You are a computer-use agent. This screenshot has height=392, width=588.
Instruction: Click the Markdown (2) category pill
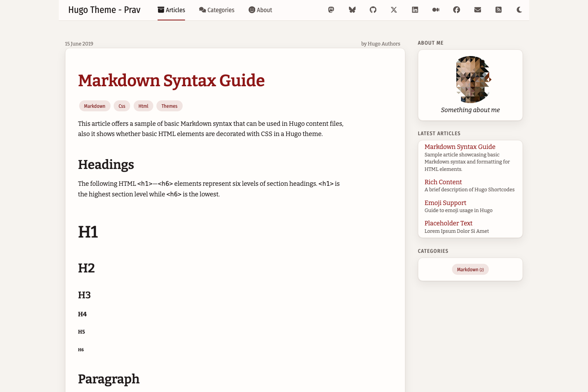tap(470, 270)
